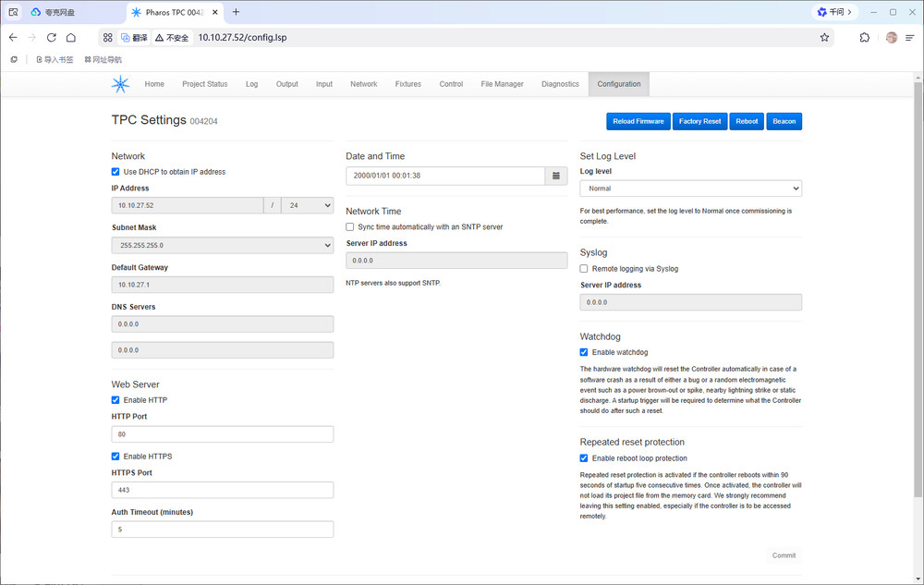The height and width of the screenshot is (585, 924).
Task: Open the Diagnostics page
Action: point(560,84)
